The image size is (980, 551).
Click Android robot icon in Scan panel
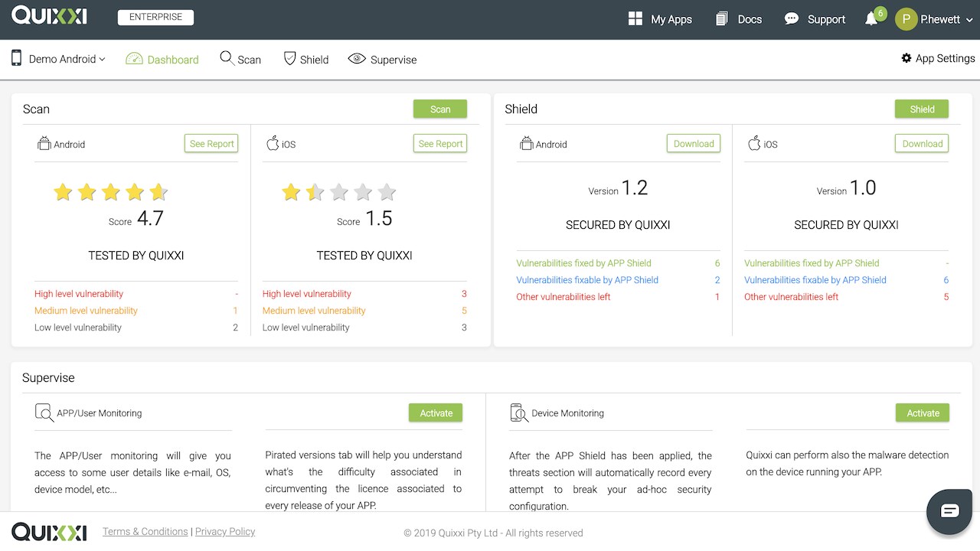coord(44,143)
